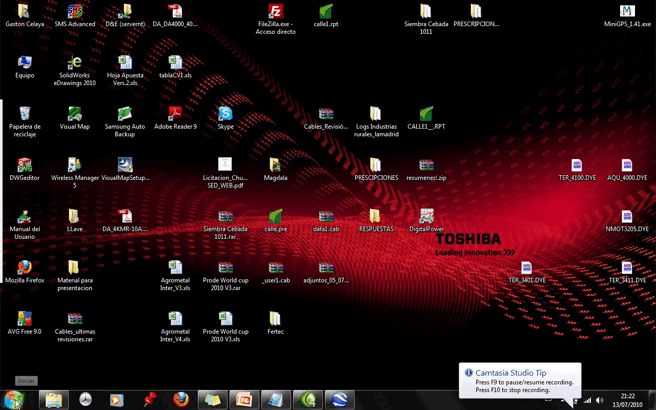Click the volume speaker tray icon
656x410 pixels.
point(600,401)
